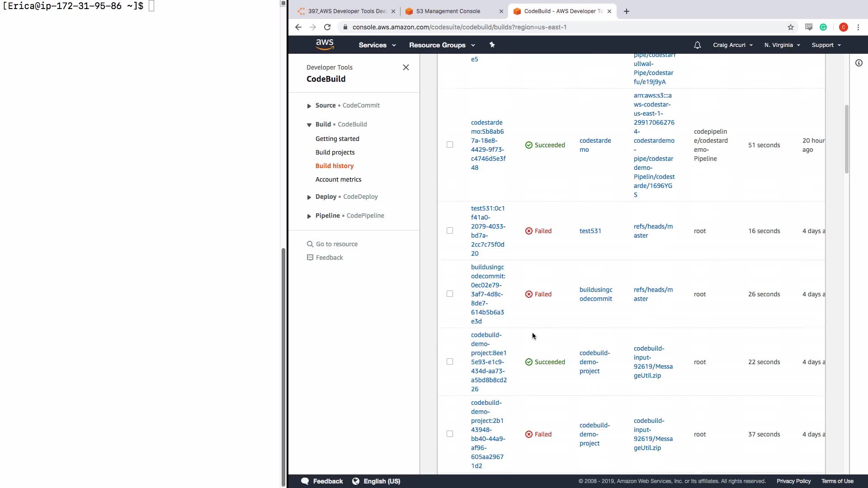Viewport: 868px width, 488px height.
Task: Open the info panel icon
Action: [859, 63]
